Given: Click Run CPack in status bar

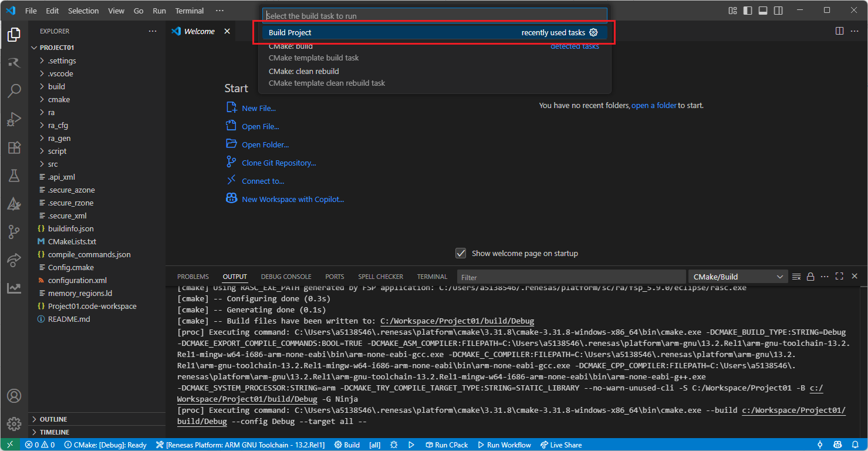Looking at the screenshot, I should (x=447, y=445).
